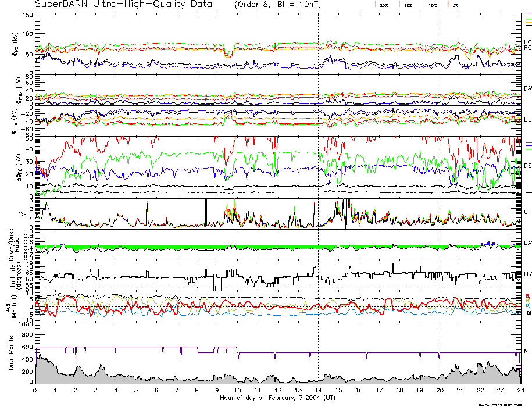Image resolution: width=532 pixels, height=407 pixels.
Task: Click the timestamp "Thu Sep 23 17:19:03 2004"
Action: tap(500, 405)
